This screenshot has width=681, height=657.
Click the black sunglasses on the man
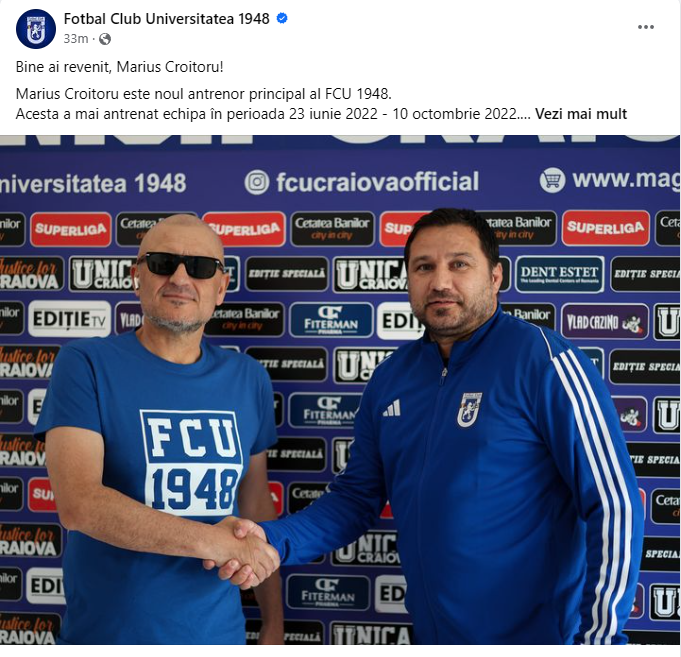coord(180,264)
